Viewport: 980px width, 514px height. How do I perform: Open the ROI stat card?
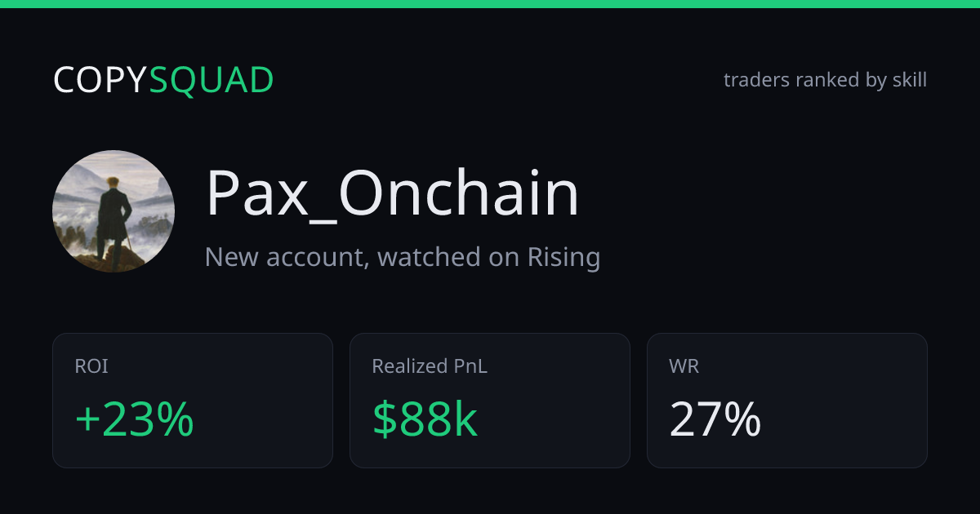coord(193,401)
